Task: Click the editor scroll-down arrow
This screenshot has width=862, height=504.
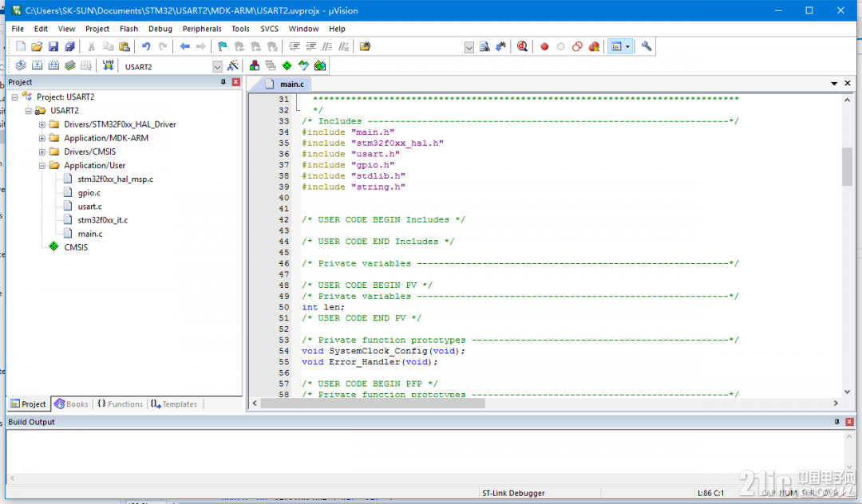Action: tap(847, 392)
